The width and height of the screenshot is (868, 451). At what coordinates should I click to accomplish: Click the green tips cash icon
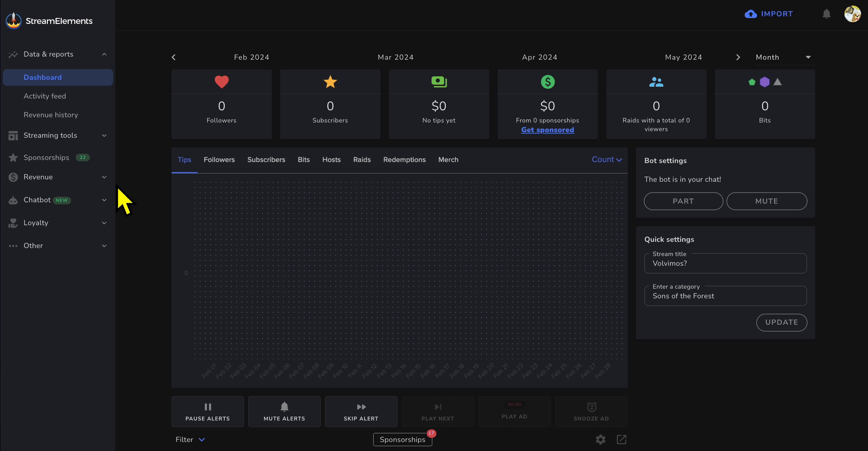point(439,82)
